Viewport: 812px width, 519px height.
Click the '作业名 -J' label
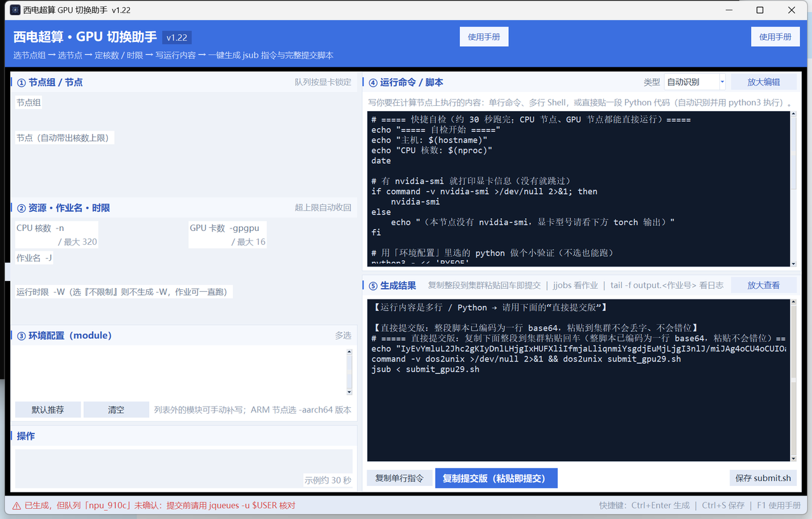coord(34,258)
